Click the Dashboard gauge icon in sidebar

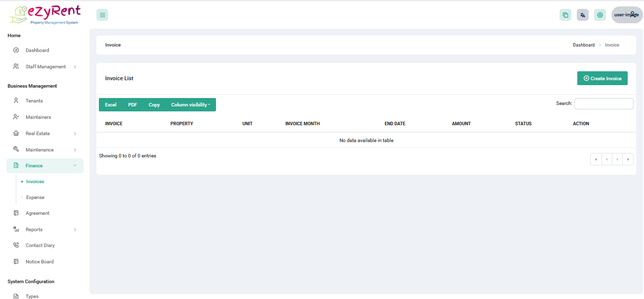coord(16,50)
